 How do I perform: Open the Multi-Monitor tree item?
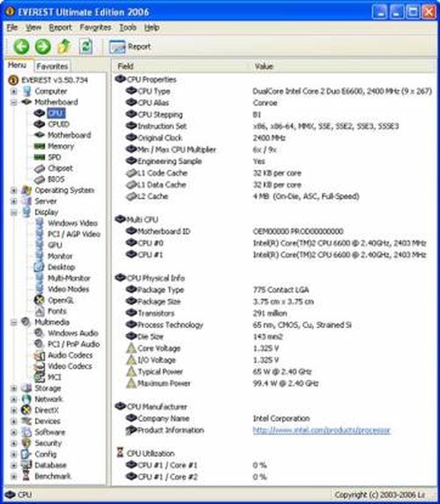tap(69, 278)
